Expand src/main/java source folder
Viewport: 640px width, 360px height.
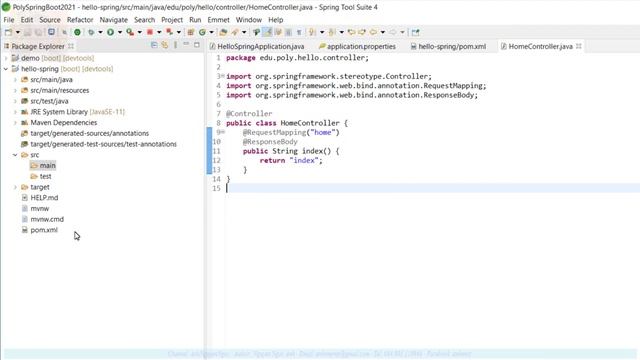pyautogui.click(x=16, y=80)
